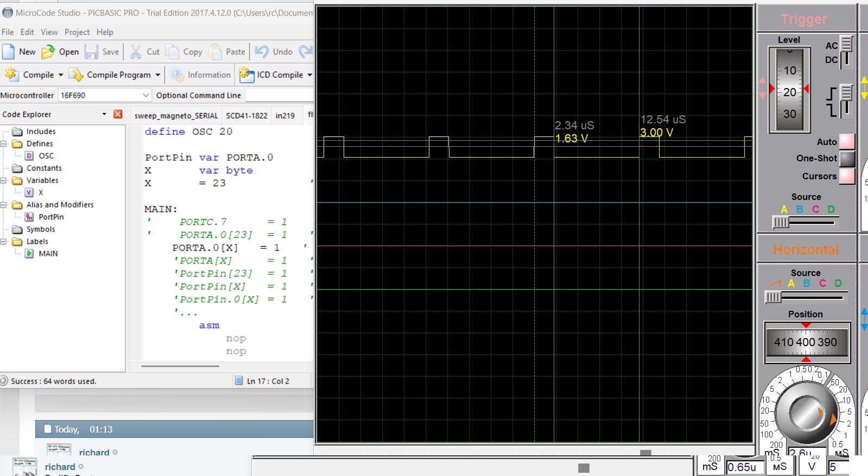Open the Microcontroller 16F690 dropdown
The height and width of the screenshot is (476, 868).
(x=145, y=95)
